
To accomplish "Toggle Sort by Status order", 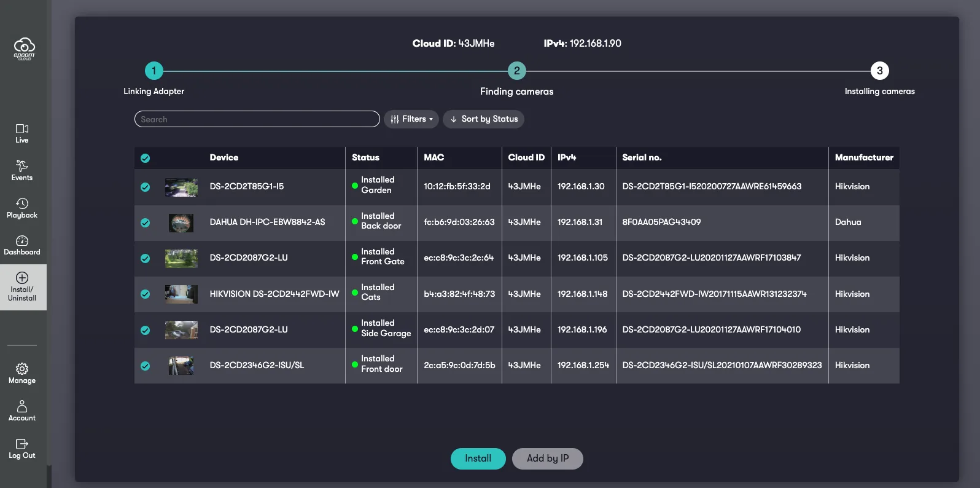I will [x=483, y=119].
